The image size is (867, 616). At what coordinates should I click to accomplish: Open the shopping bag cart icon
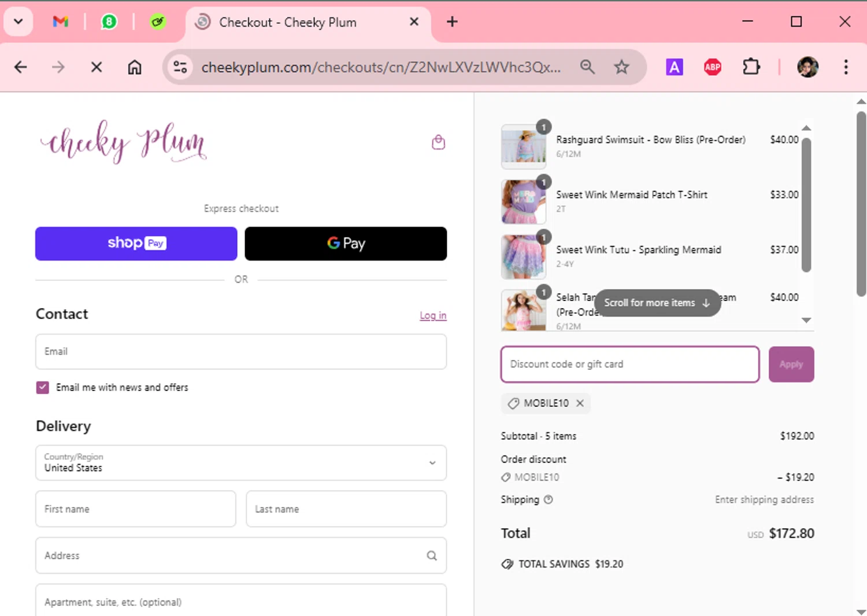(x=439, y=142)
